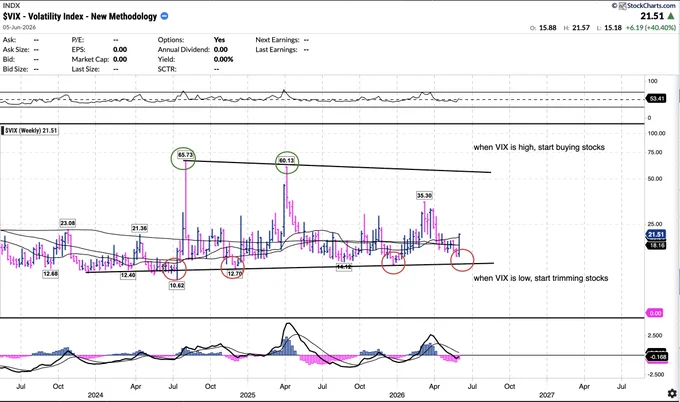
Task: Click the open value O: 15.88
Action: coord(543,28)
